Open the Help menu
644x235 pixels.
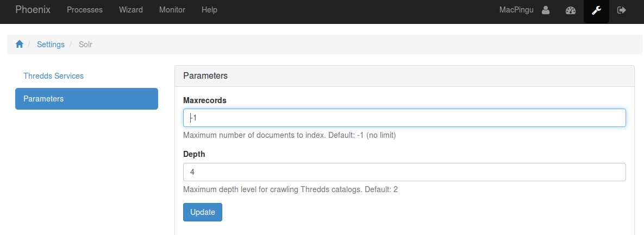click(209, 10)
